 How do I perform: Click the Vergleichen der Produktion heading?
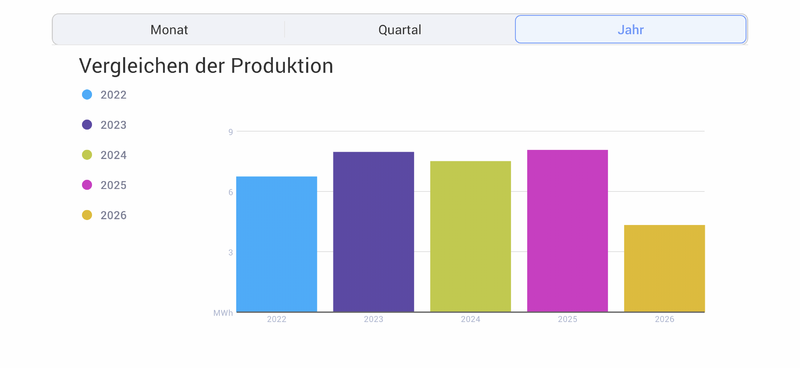(206, 66)
